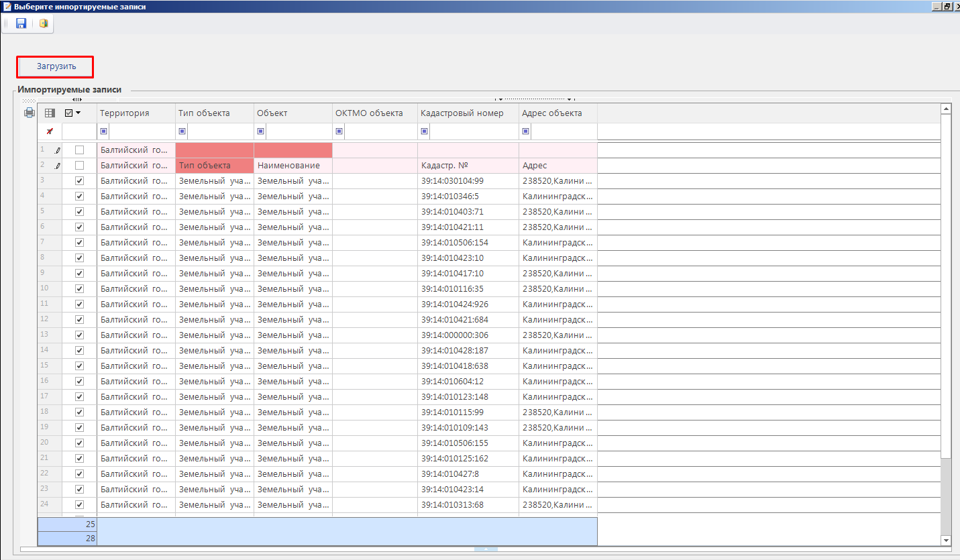Click the Адрес cell in row 2

point(558,166)
